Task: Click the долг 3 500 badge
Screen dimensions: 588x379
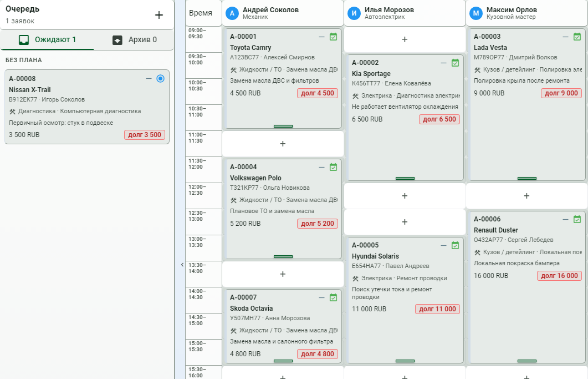Action: (x=145, y=135)
